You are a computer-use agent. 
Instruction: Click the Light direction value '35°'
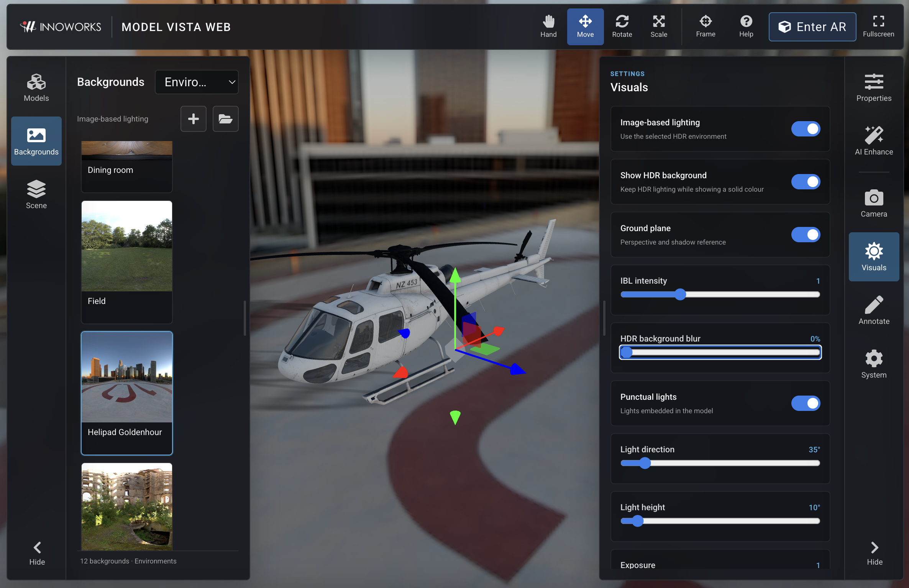(x=814, y=450)
